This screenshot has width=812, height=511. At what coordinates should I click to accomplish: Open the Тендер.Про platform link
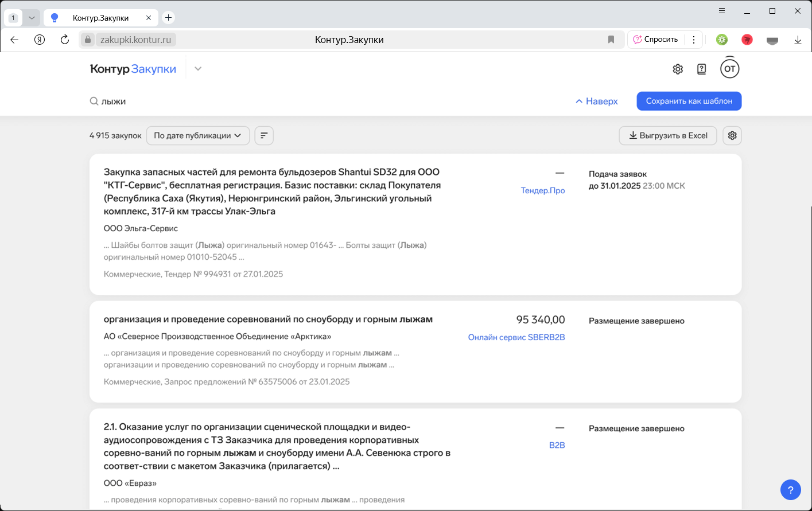543,190
